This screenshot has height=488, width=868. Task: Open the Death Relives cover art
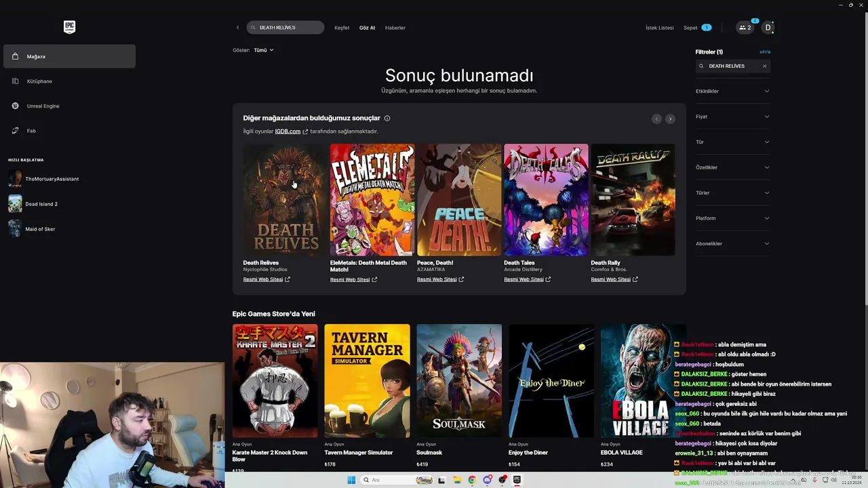click(x=285, y=199)
